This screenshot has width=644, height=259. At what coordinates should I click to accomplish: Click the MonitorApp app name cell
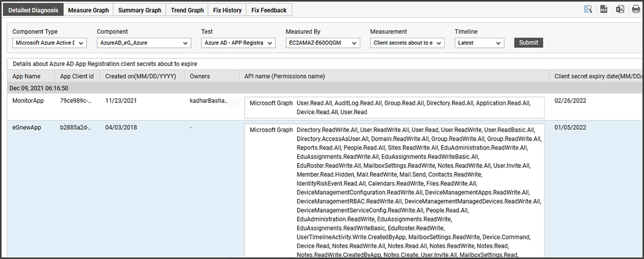(x=28, y=100)
